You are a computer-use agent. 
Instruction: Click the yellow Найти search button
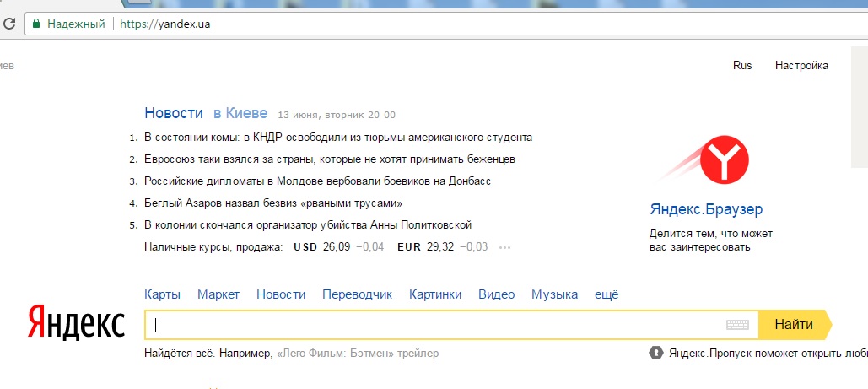pyautogui.click(x=795, y=325)
